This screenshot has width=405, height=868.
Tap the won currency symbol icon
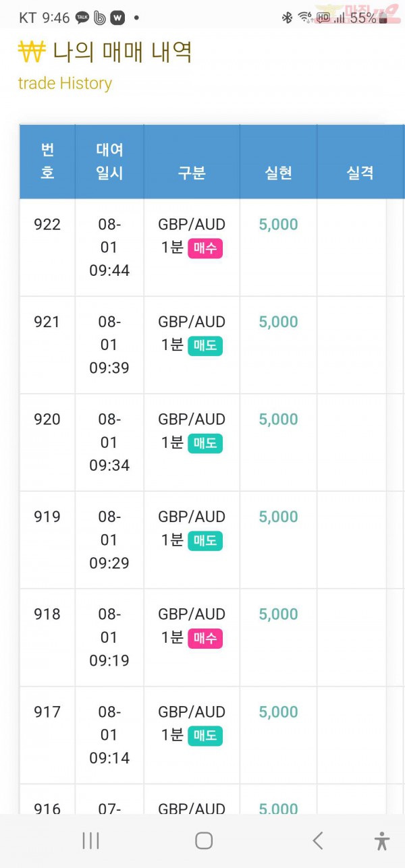pos(31,52)
